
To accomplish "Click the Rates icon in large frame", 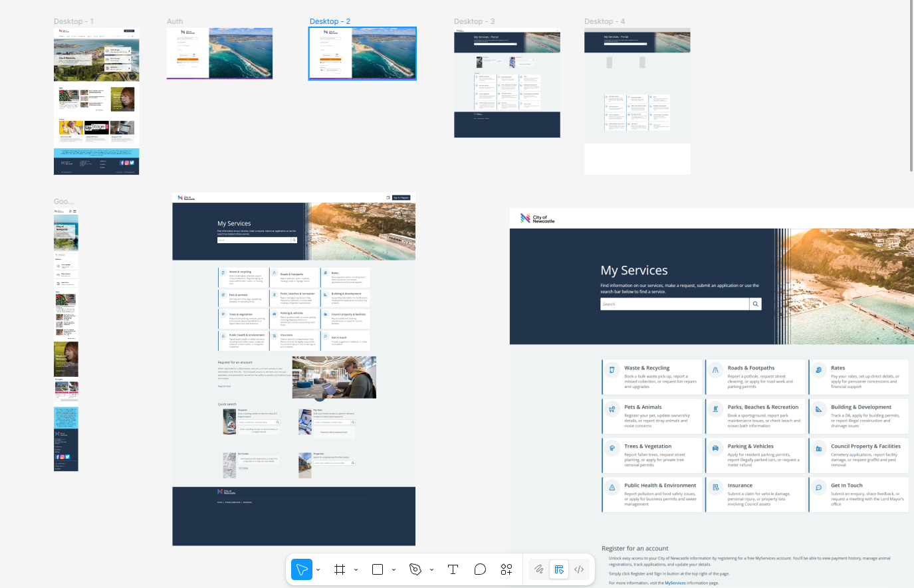I will point(819,369).
